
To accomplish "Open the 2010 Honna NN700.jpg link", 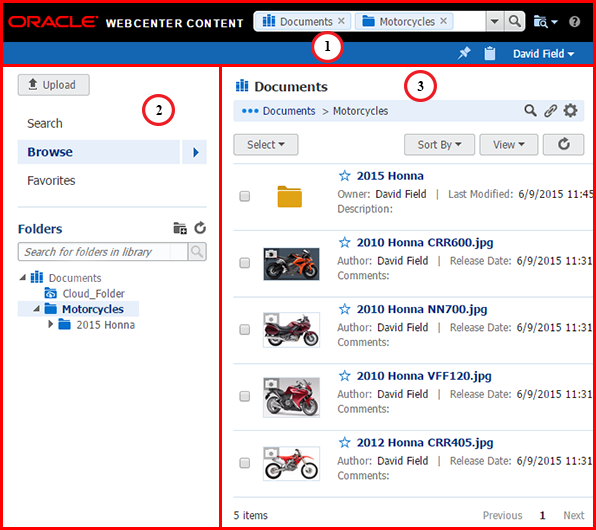I will coord(422,309).
